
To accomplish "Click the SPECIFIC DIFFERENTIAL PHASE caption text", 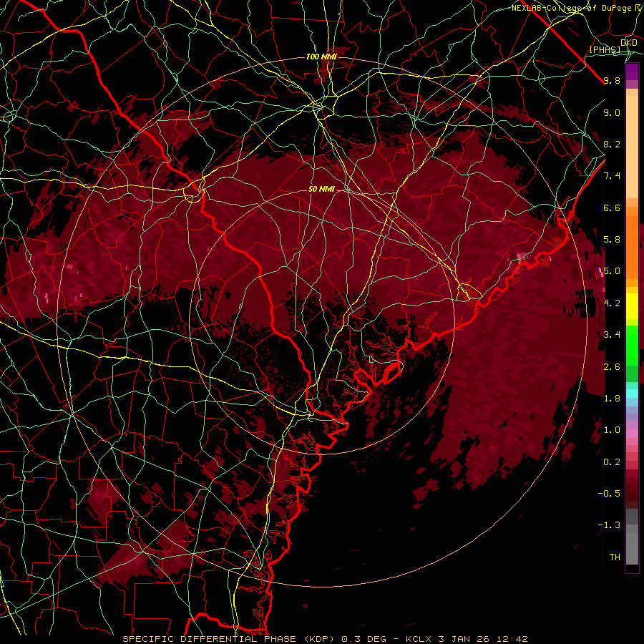I will 209,639.
